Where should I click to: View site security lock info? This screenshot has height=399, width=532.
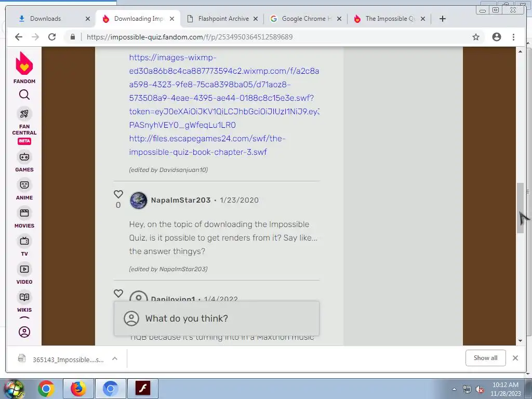73,37
